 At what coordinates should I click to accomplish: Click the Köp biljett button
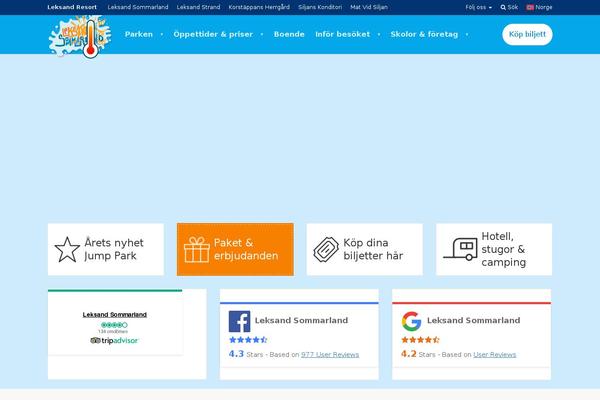[527, 34]
